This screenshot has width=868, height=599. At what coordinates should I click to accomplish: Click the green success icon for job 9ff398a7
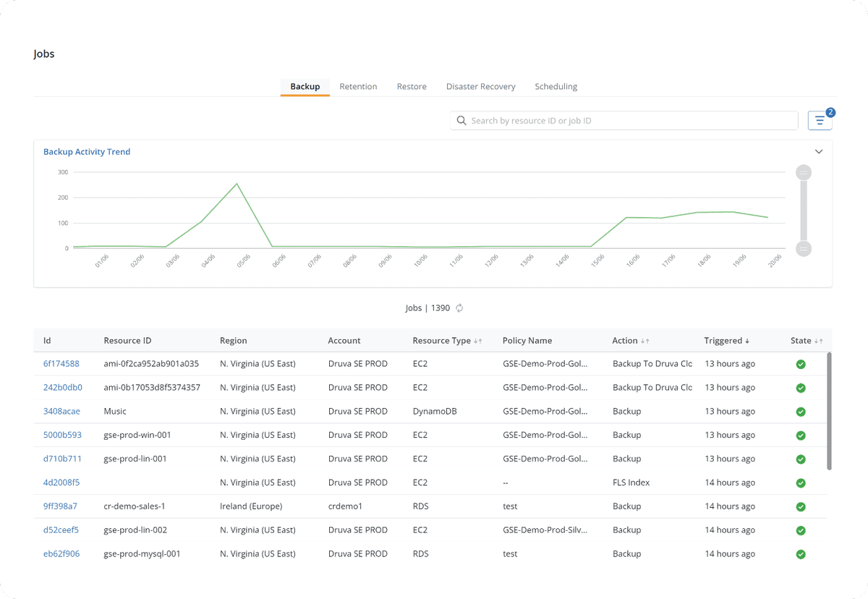(801, 506)
